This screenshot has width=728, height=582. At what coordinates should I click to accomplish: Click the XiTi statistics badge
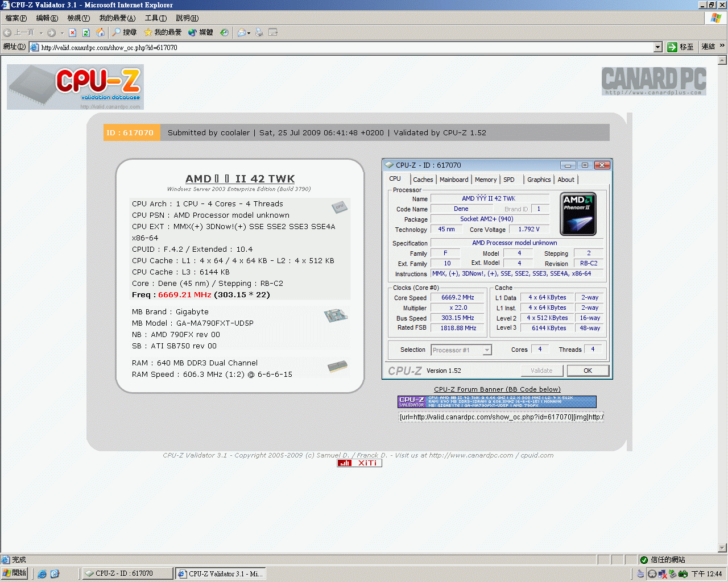(359, 463)
